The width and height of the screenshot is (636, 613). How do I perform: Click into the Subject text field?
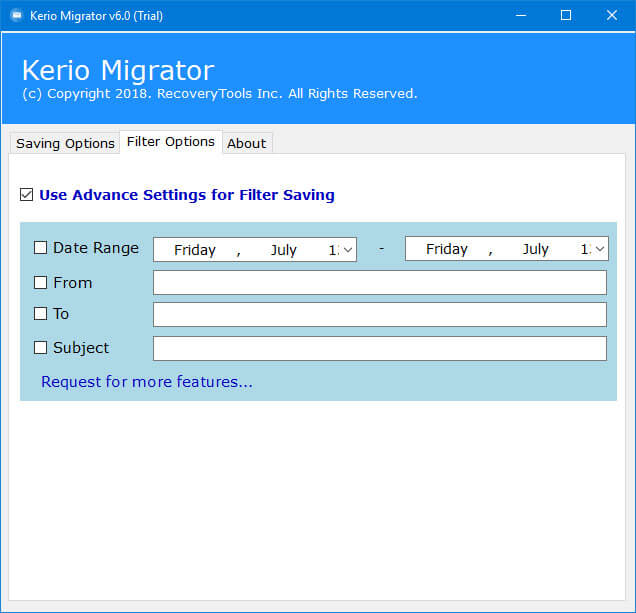(380, 348)
